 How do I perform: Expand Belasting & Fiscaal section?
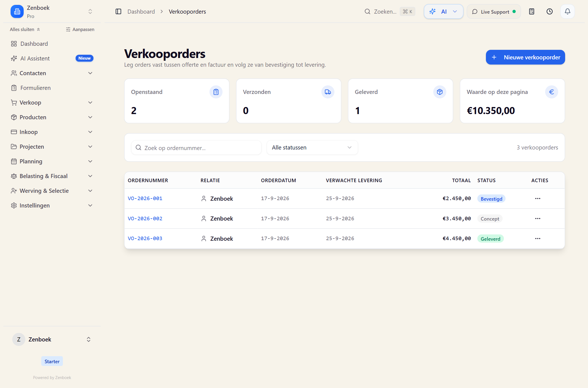52,176
